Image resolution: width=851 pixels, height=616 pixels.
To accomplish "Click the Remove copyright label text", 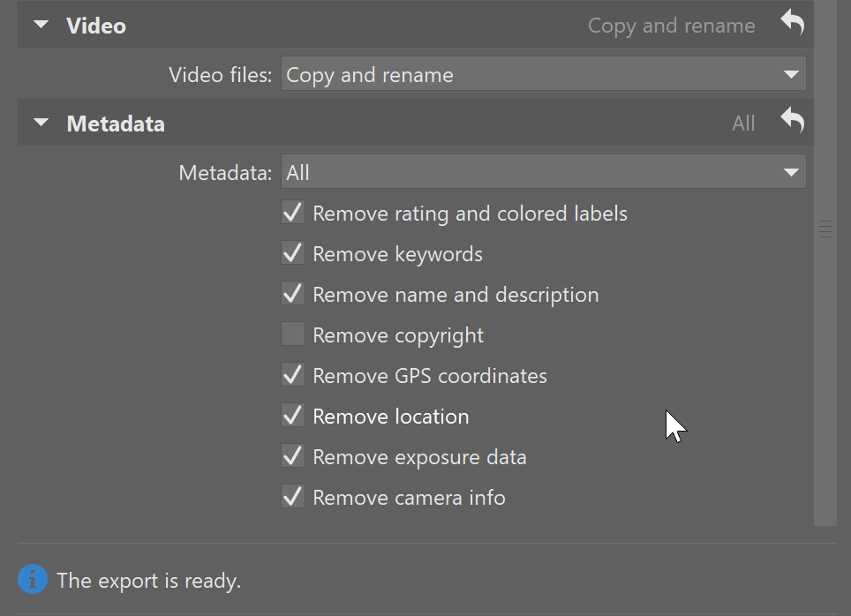I will point(398,335).
